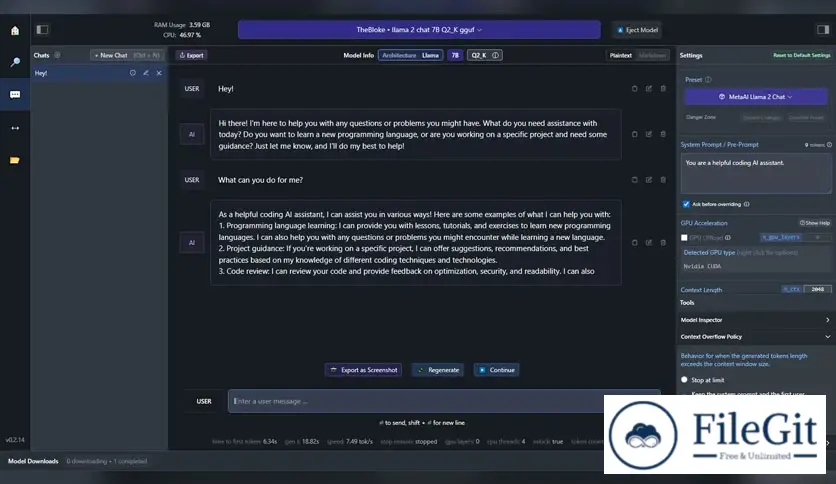Collapse the Context Overflow Policy section

[755, 337]
